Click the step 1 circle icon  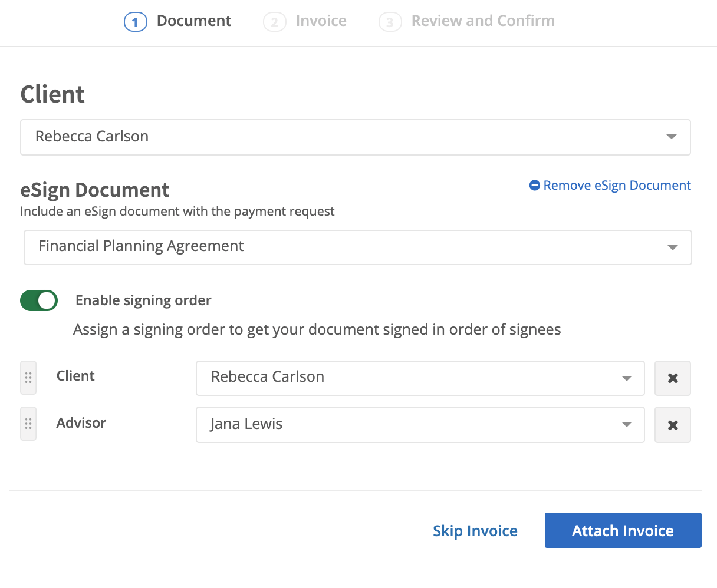(x=135, y=22)
